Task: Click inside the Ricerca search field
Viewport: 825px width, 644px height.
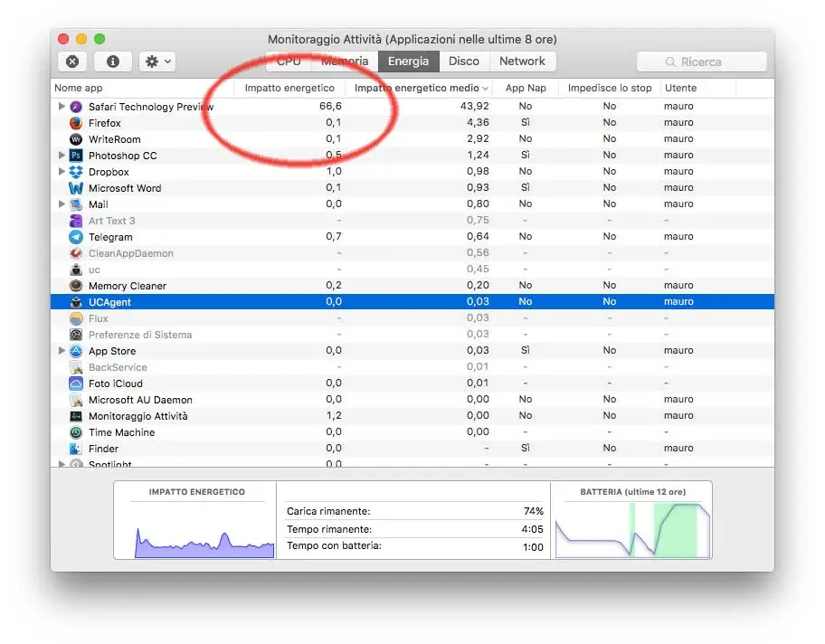Action: pos(702,61)
